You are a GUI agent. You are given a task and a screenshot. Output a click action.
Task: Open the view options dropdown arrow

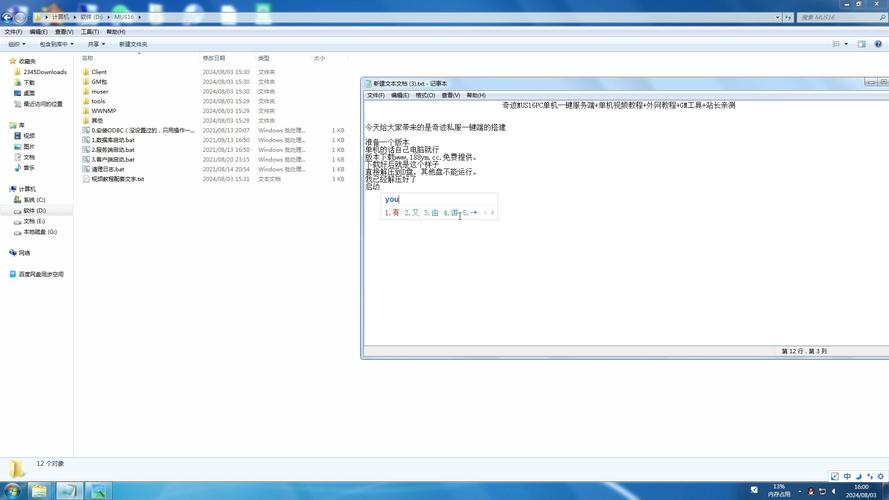(846, 44)
